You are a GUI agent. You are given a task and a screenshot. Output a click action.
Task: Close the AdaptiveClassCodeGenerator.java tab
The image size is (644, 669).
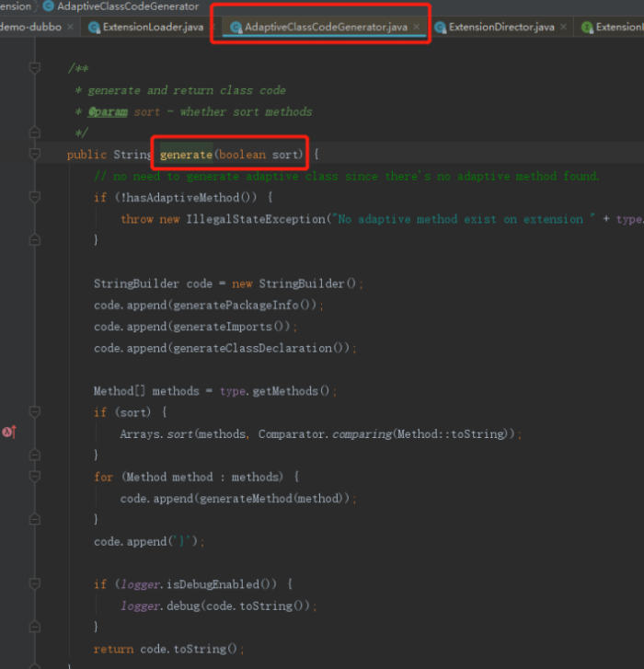pos(417,27)
